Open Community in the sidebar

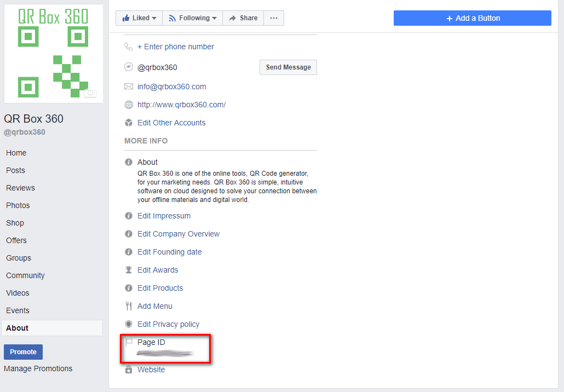[x=25, y=275]
